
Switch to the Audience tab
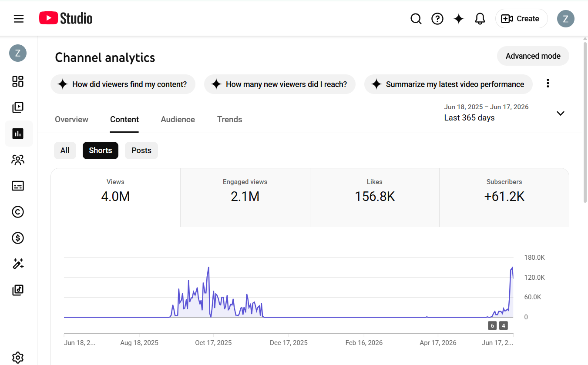point(178,120)
